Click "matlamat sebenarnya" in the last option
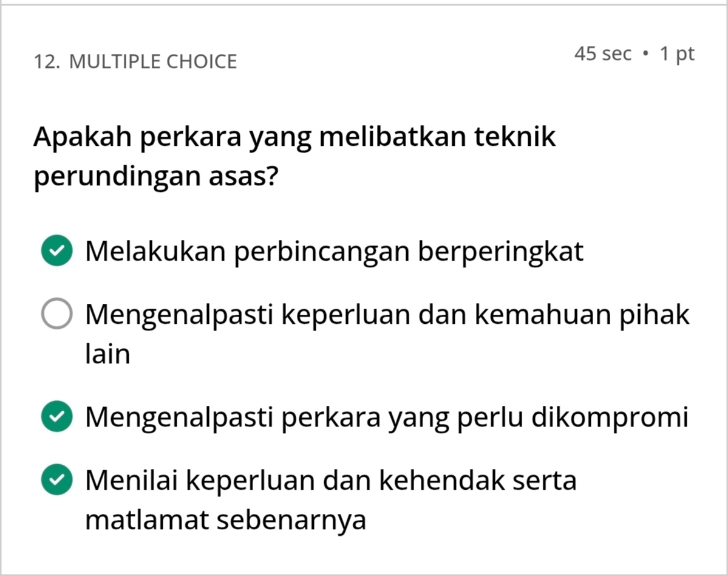The width and height of the screenshot is (728, 576). click(x=225, y=520)
